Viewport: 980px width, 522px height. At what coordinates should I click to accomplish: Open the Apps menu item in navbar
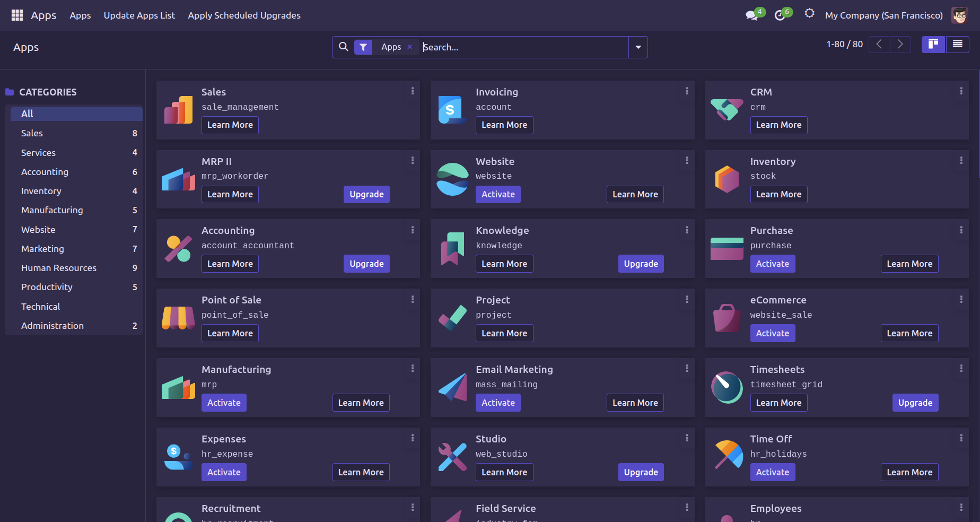(x=80, y=15)
